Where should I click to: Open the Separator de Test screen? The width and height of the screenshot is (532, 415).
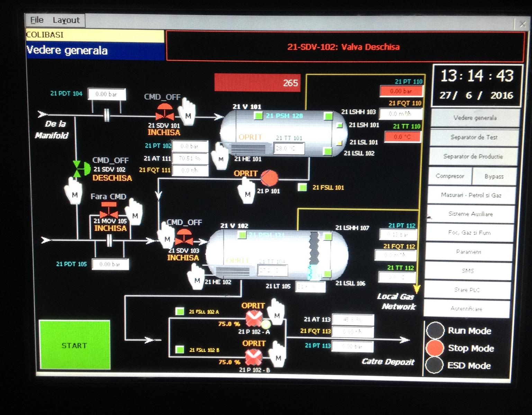[474, 137]
